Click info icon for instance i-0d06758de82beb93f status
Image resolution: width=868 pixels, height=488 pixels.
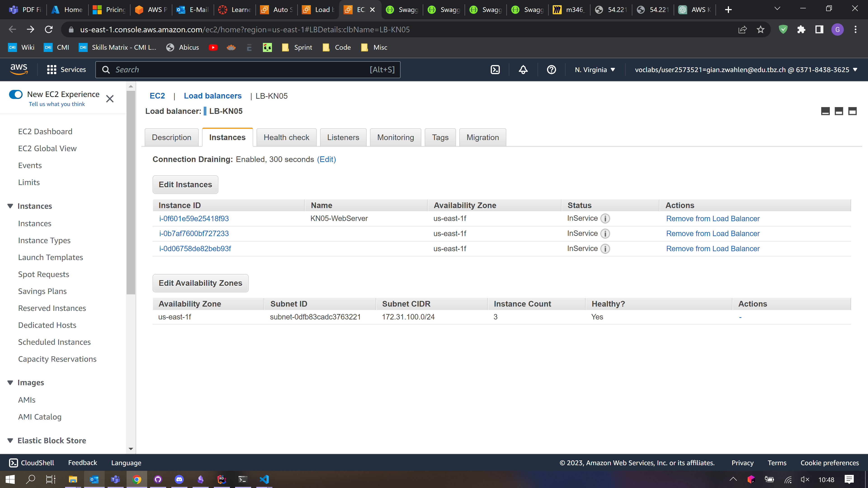tap(605, 249)
